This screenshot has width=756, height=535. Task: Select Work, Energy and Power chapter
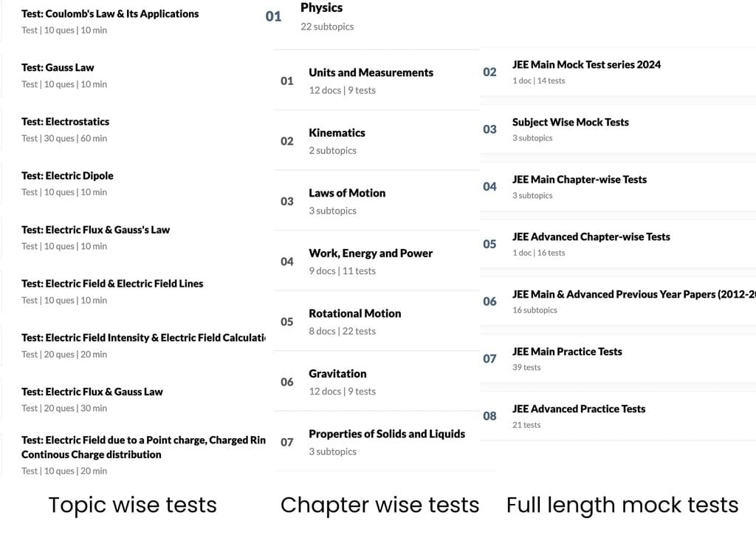pyautogui.click(x=371, y=253)
